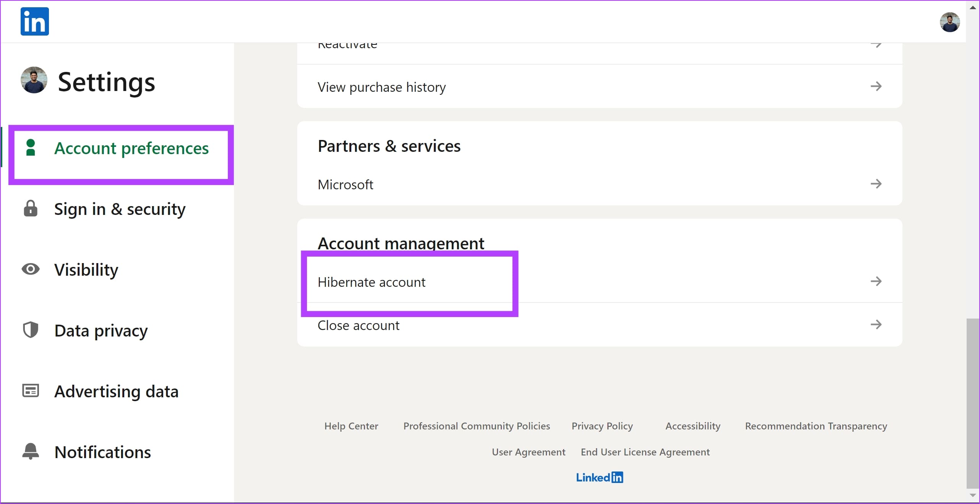980x504 pixels.
Task: Click the Notifications bell icon
Action: [30, 451]
